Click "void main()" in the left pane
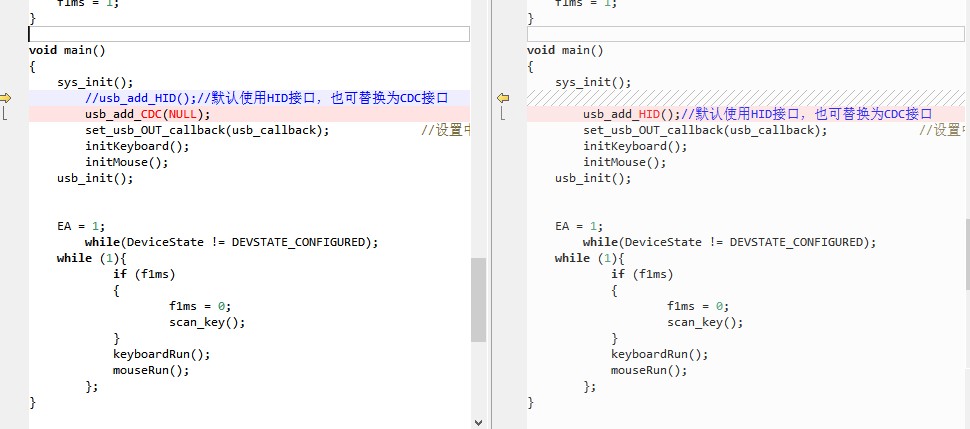 (x=67, y=50)
